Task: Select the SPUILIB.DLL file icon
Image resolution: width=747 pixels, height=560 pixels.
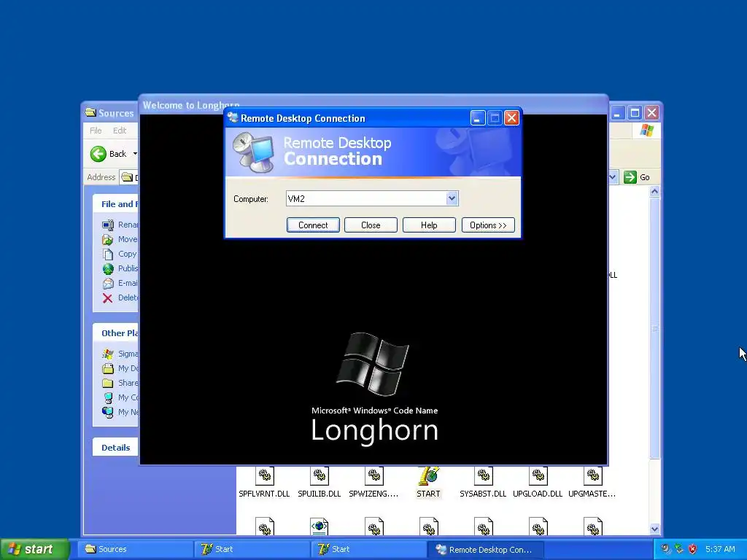Action: [320, 475]
